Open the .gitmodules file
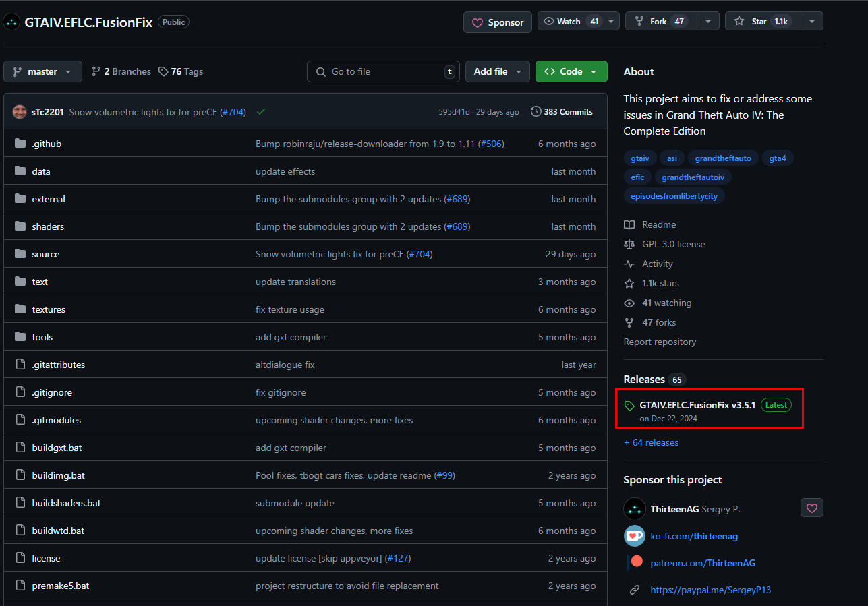The width and height of the screenshot is (868, 606). [x=57, y=420]
